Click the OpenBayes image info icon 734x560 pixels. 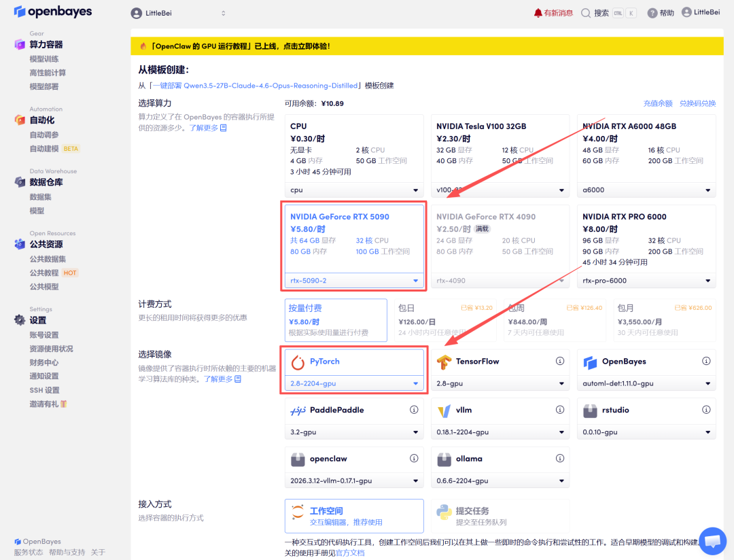706,361
